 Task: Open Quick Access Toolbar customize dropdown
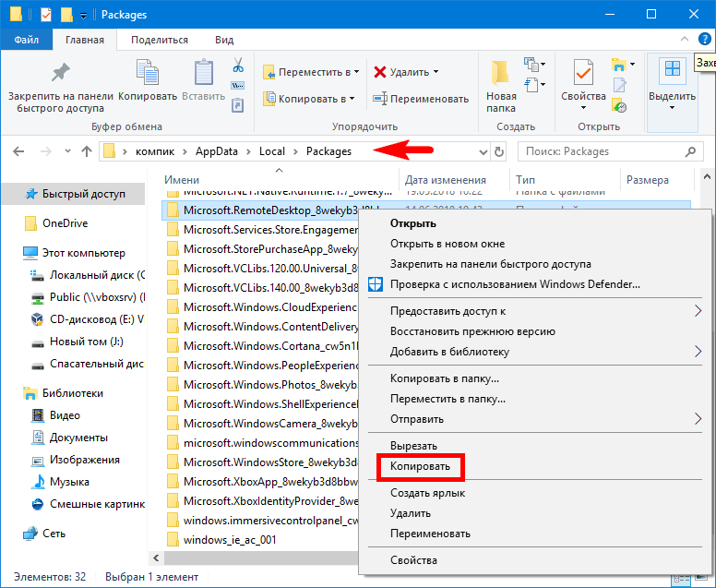(84, 16)
